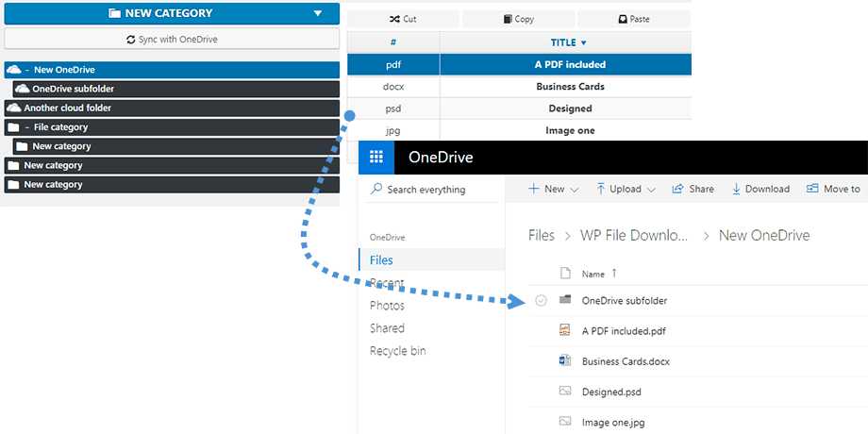The height and width of the screenshot is (434, 868).
Task: Open Recent in OneDrive sidebar
Action: click(387, 283)
